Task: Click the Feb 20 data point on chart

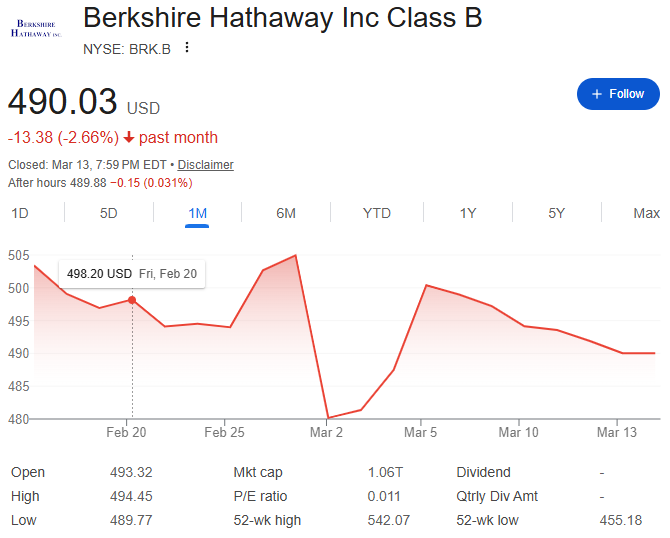Action: point(132,300)
